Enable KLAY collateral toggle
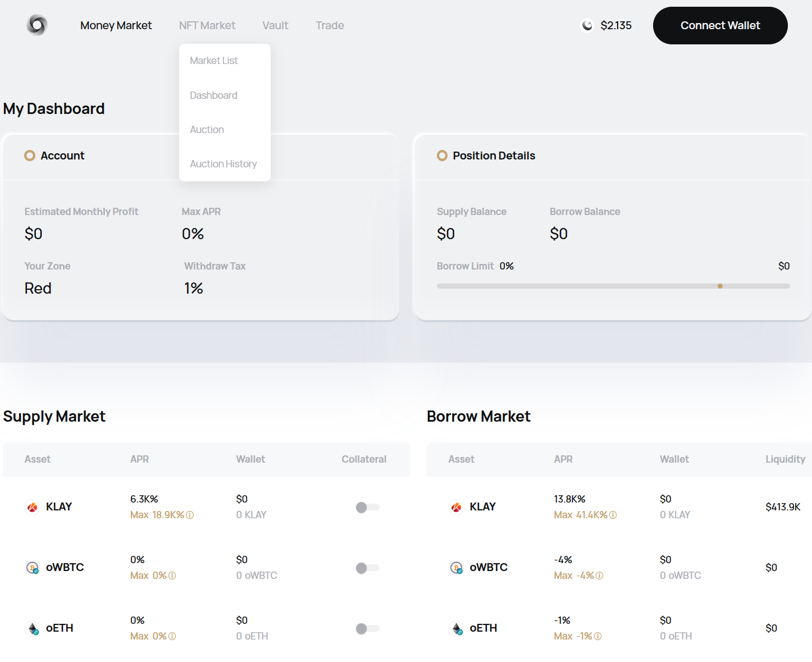Image resolution: width=812 pixels, height=662 pixels. point(368,507)
